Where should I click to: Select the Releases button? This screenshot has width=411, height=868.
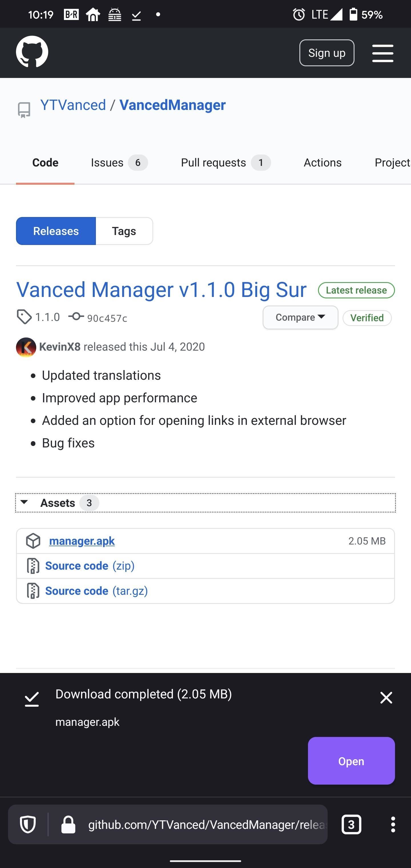tap(56, 231)
